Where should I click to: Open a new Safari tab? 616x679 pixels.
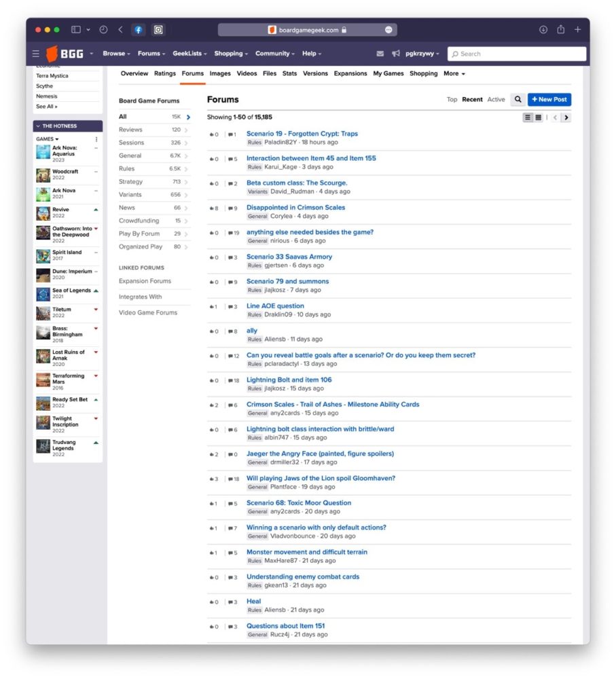coord(577,29)
